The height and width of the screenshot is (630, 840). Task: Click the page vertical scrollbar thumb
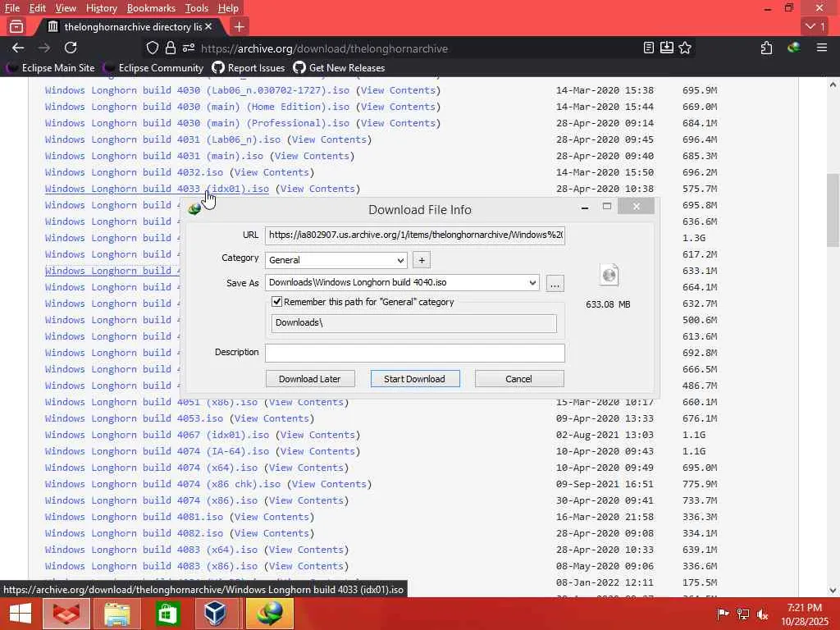[833, 210]
